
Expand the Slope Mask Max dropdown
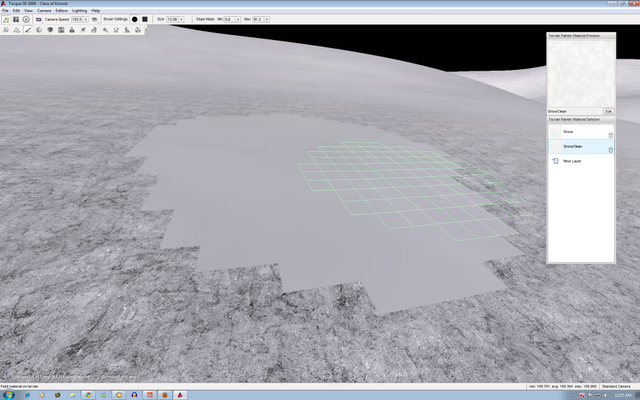tap(265, 19)
